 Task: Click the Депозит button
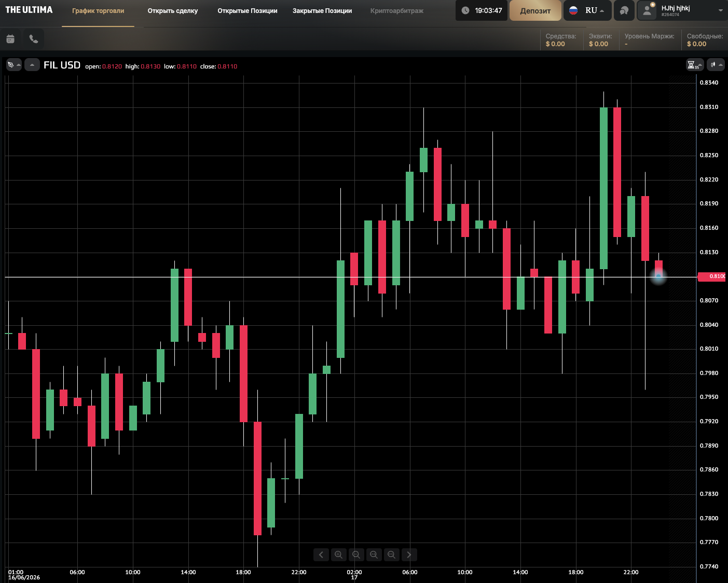tap(535, 10)
